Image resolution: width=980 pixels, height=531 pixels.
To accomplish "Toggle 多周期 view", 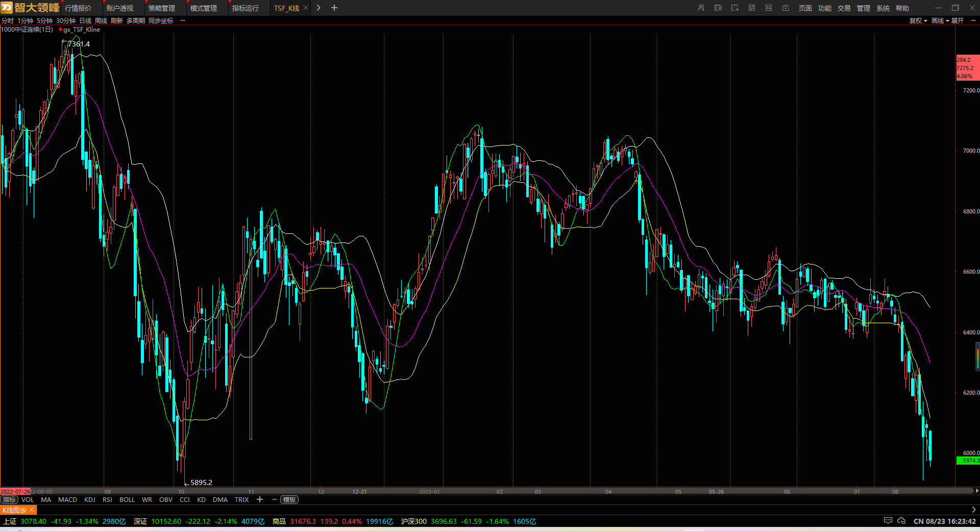I will click(136, 21).
